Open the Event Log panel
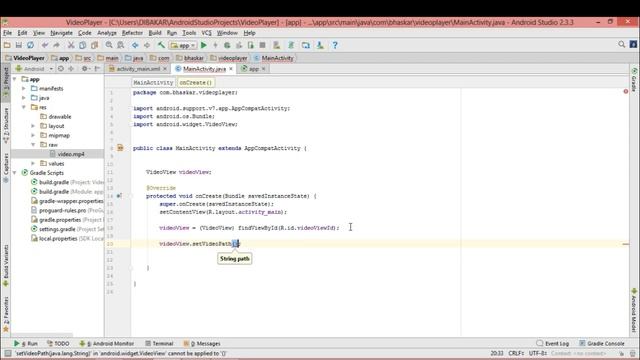The image size is (640, 360). [x=553, y=344]
